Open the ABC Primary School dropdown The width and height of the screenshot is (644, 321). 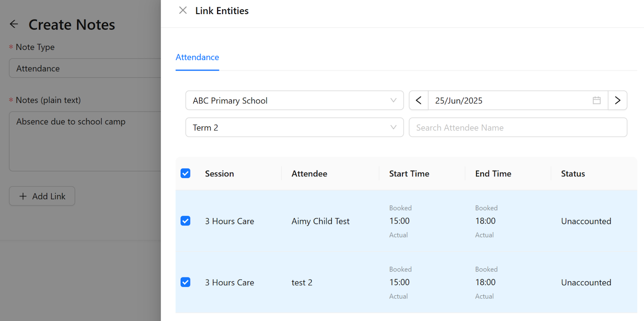(294, 101)
